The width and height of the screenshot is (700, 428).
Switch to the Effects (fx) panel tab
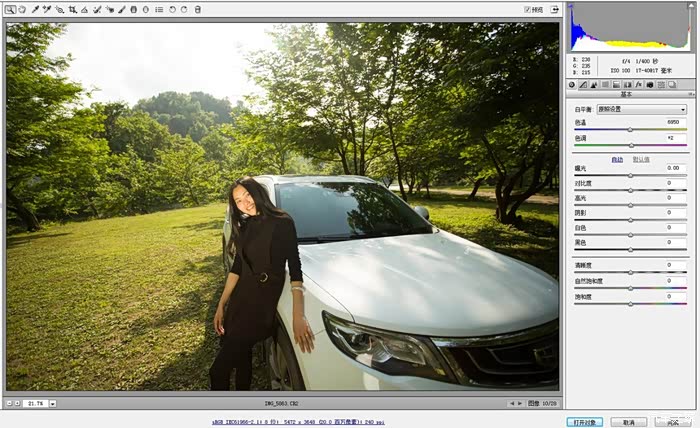point(636,85)
